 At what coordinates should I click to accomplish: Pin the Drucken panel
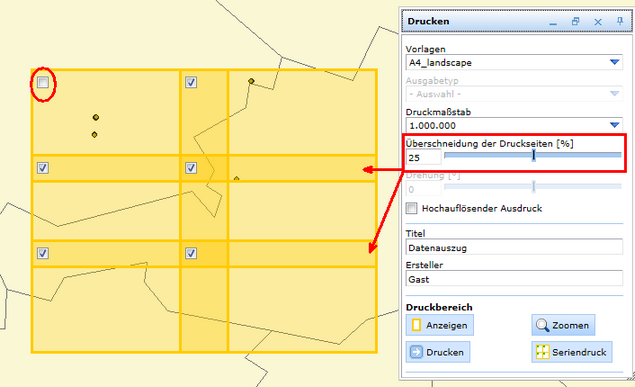point(620,21)
